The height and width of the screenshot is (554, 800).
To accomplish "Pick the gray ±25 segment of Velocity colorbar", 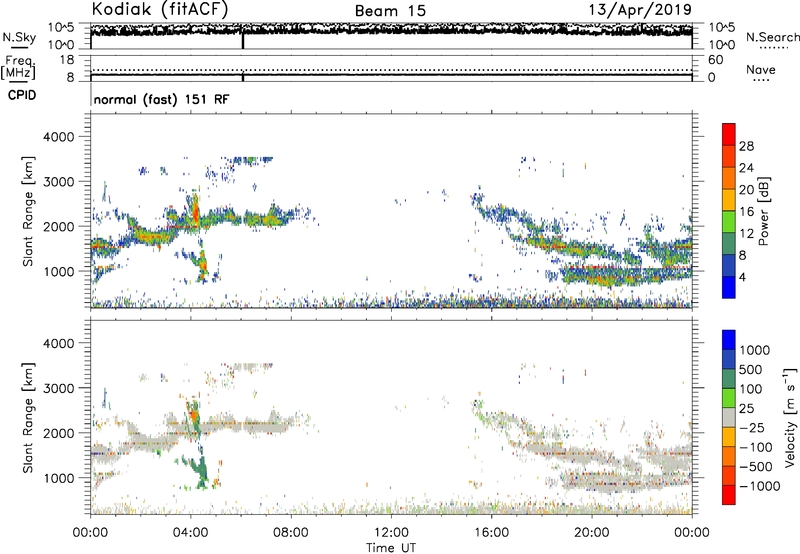I will coord(729,418).
